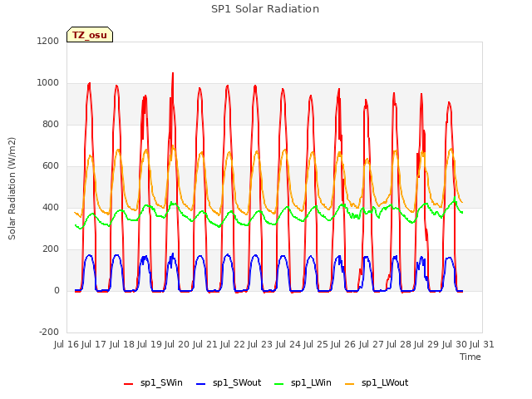This screenshot has height=399, width=532.
Task: Click the red sp1_SWin legend swatch
Action: (129, 383)
